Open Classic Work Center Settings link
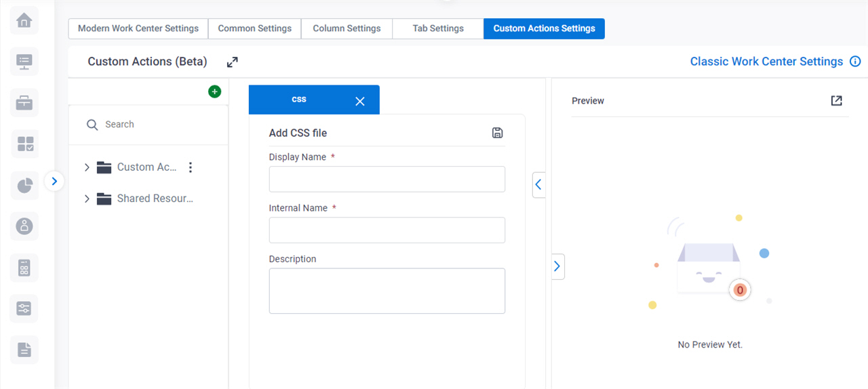This screenshot has height=389, width=868. [766, 62]
